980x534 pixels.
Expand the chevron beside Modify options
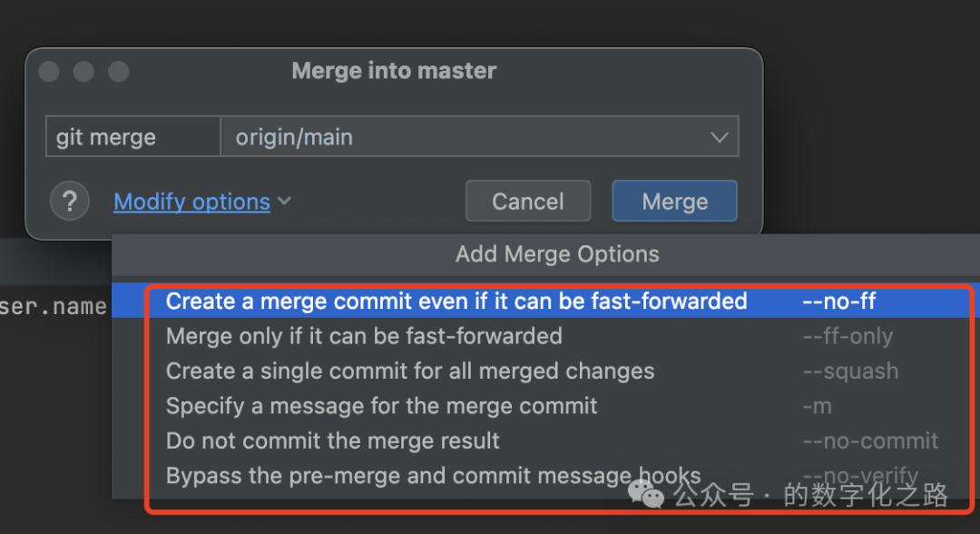click(284, 201)
